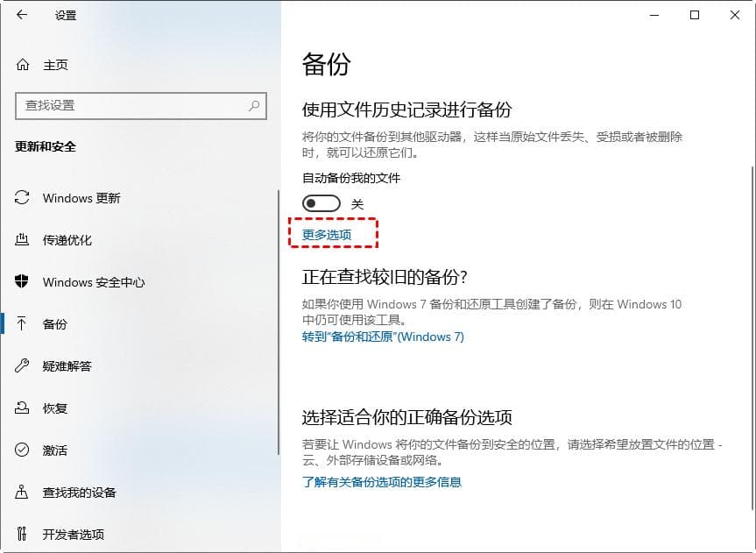Click the 疑难解答 wrench icon

click(22, 365)
